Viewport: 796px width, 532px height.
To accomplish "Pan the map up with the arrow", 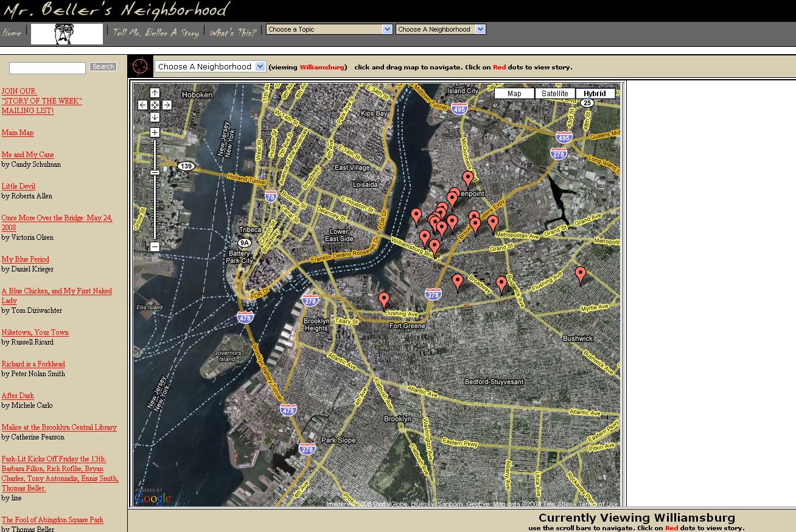I will pos(155,93).
